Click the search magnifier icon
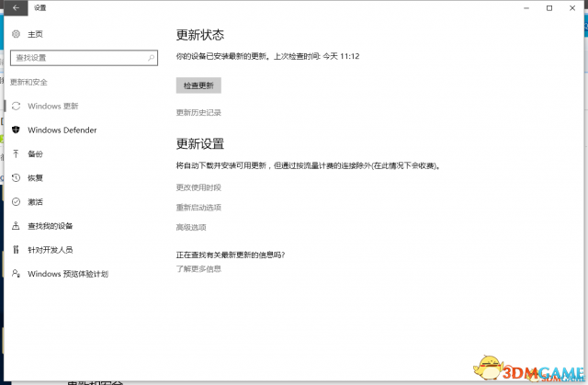588x385 pixels. (x=151, y=58)
